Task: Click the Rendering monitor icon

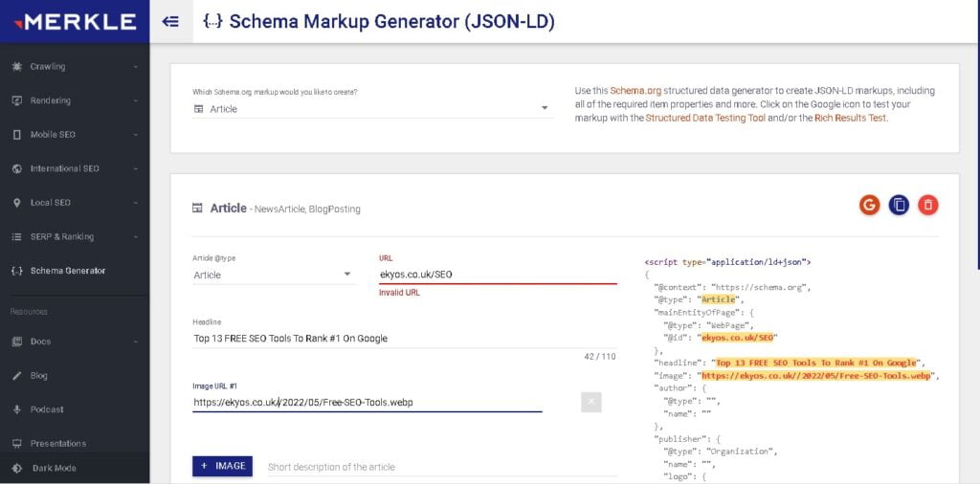Action: (17, 100)
